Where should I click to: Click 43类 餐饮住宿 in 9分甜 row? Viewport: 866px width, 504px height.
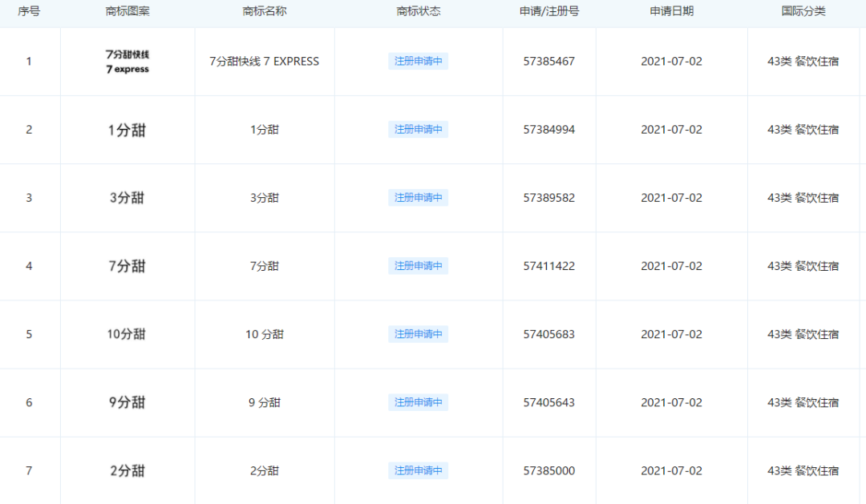click(x=803, y=402)
